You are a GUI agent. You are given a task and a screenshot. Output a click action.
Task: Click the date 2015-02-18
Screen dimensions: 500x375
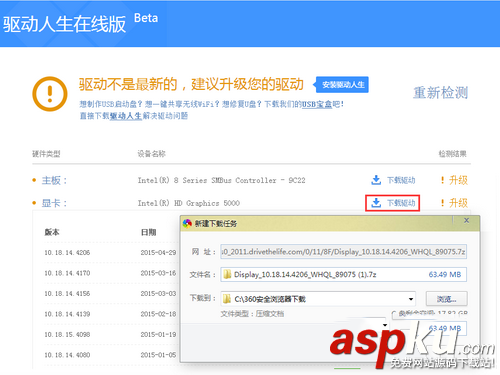158,314
